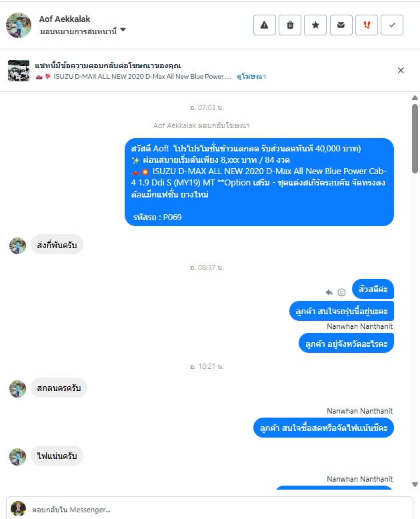This screenshot has height=519, width=420.
Task: Delete conversation using trash icon
Action: pyautogui.click(x=290, y=25)
